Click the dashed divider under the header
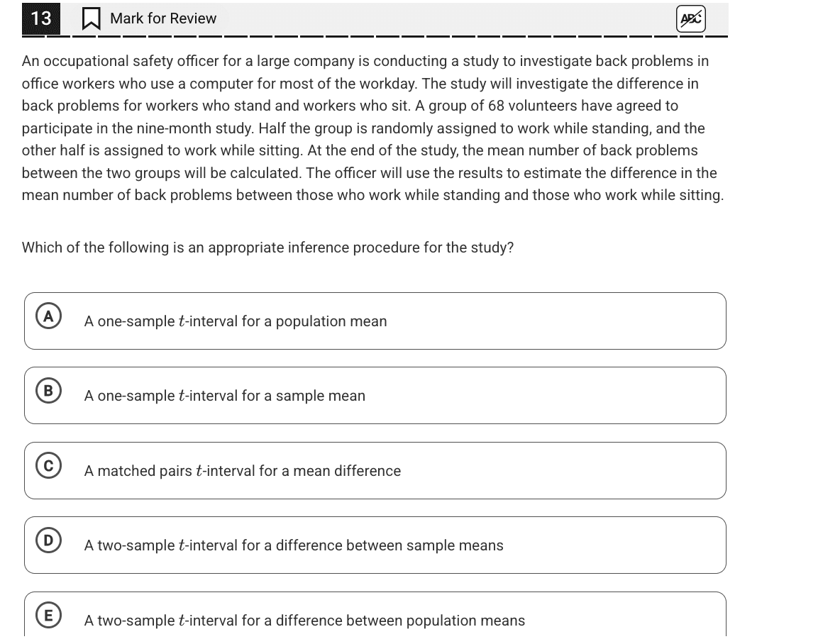Image resolution: width=823 pixels, height=644 pixels. coord(375,36)
